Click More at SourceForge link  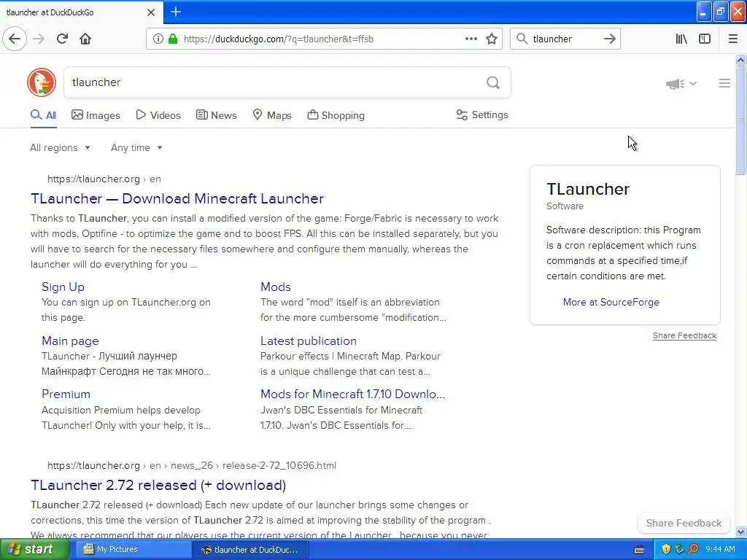(x=611, y=302)
